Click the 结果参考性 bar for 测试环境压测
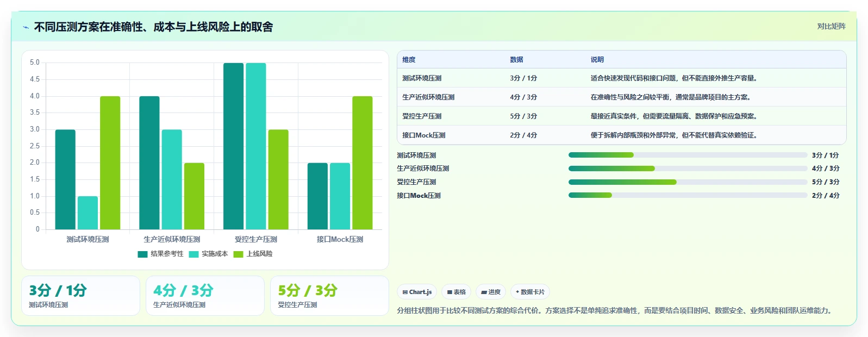Image resolution: width=868 pixels, height=337 pixels. point(65,179)
